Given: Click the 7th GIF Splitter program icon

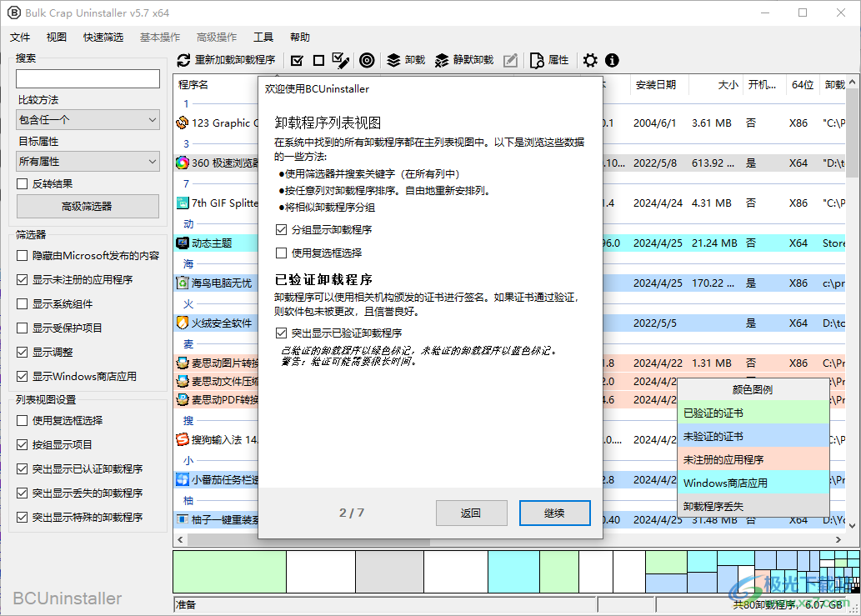Looking at the screenshot, I should pos(183,203).
